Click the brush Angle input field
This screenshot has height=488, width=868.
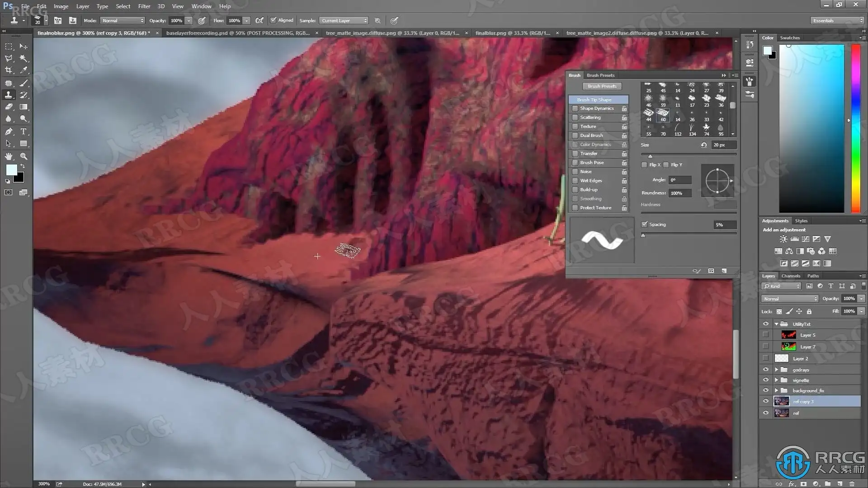pyautogui.click(x=679, y=180)
